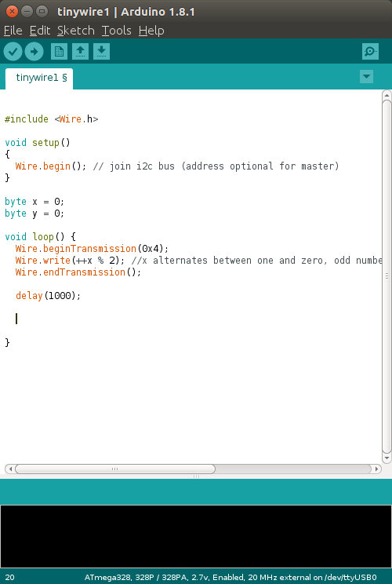The image size is (392, 584).
Task: Open the File menu
Action: click(13, 31)
